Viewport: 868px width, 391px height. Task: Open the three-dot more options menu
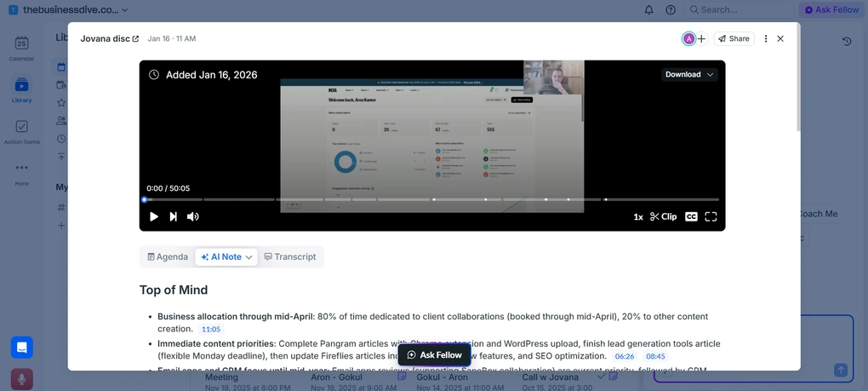[766, 38]
